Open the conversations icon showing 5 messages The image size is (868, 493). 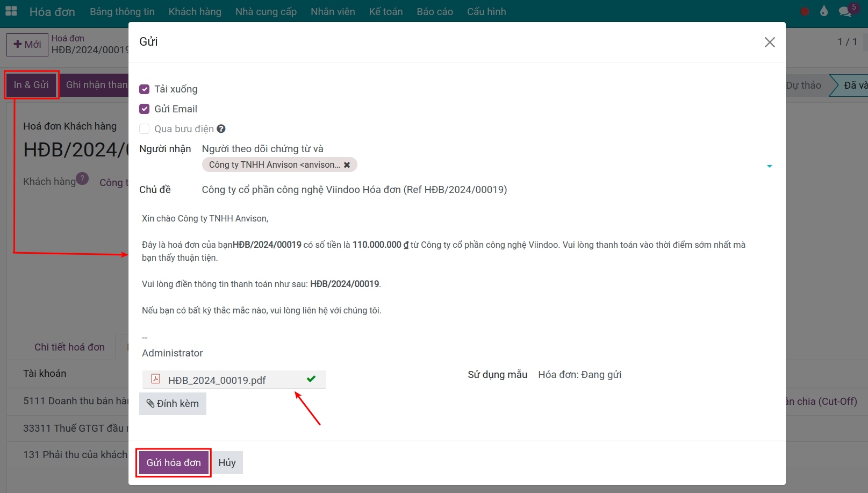pos(845,11)
